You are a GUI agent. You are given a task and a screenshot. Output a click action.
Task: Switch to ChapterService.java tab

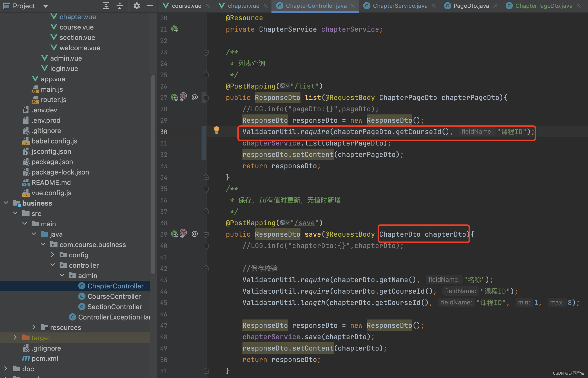(400, 6)
